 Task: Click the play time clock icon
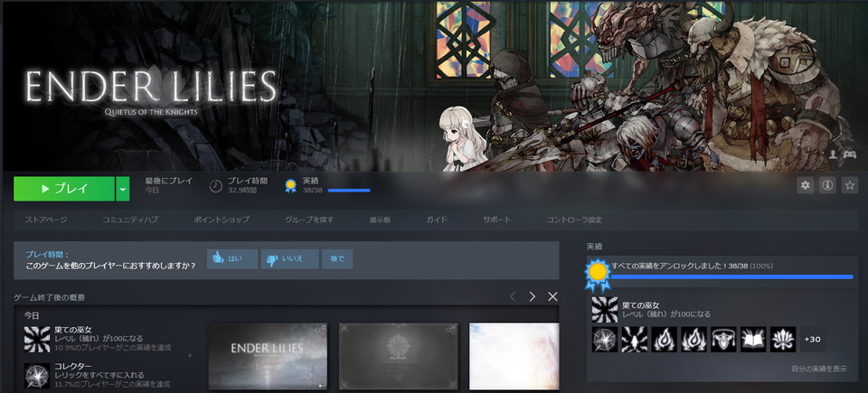216,186
